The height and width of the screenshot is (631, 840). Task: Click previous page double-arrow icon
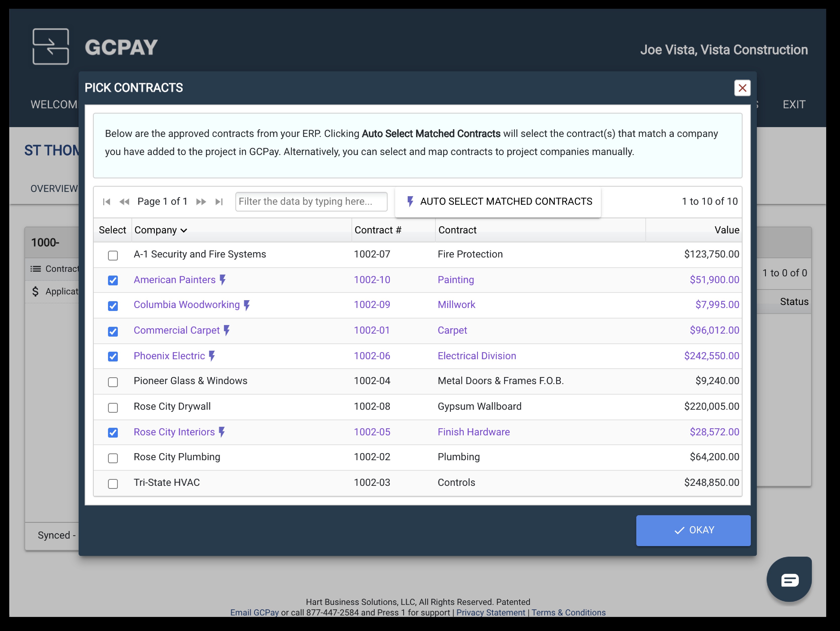[124, 202]
